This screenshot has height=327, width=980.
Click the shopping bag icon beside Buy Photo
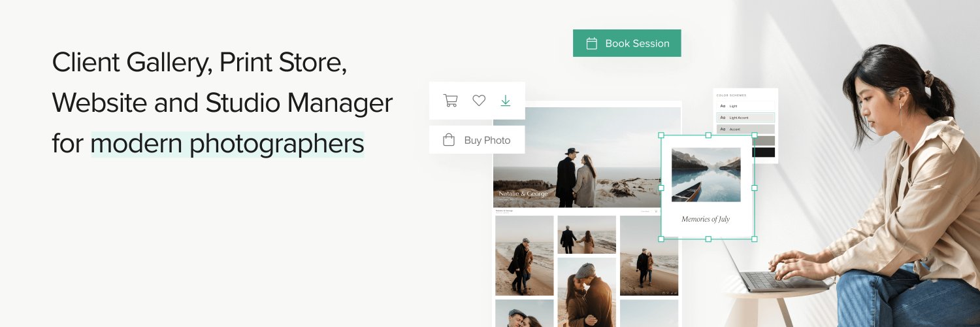[449, 140]
